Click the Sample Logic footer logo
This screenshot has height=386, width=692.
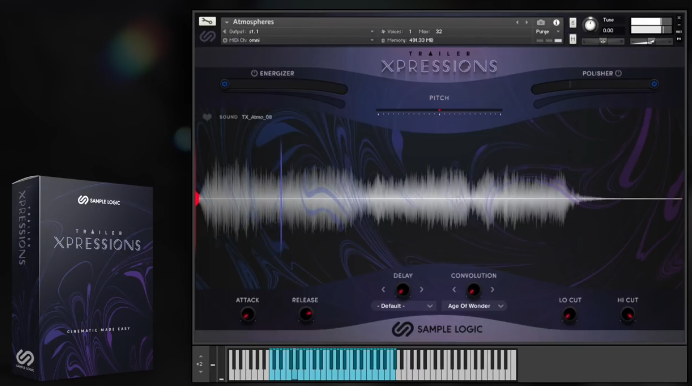[437, 329]
